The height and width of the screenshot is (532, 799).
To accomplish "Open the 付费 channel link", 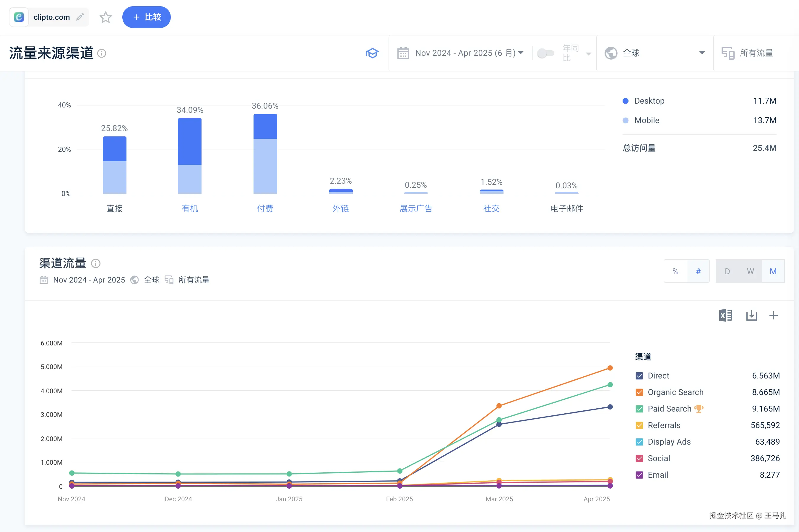I will 265,208.
